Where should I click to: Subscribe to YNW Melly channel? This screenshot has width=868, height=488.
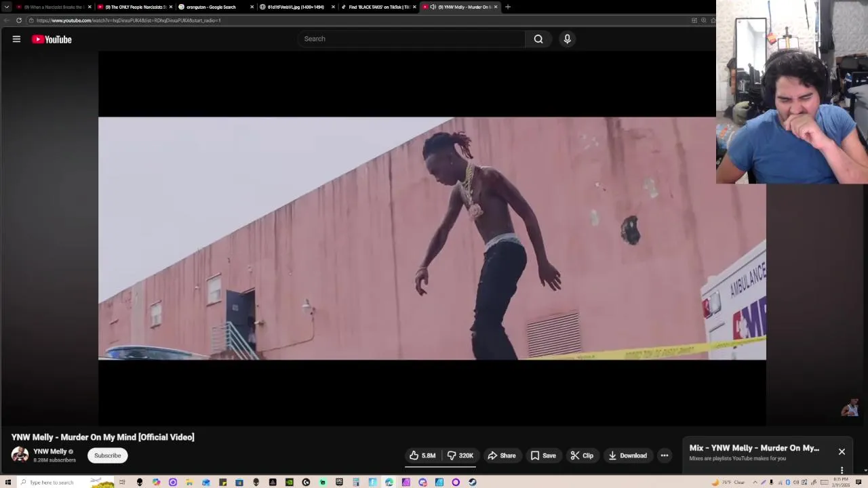(x=108, y=455)
